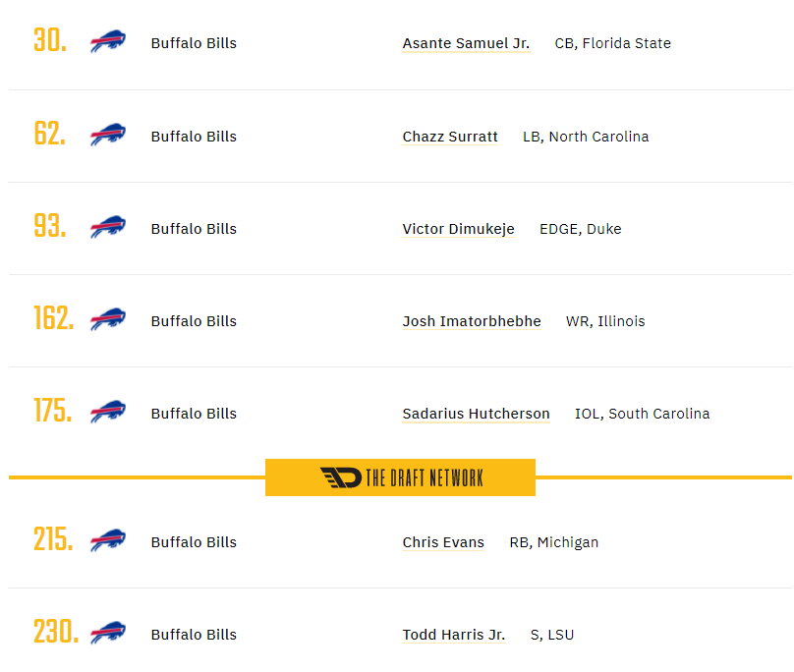Viewport: 794px width, 672px height.
Task: Click Buffalo Bills team name at pick 215
Action: [x=194, y=542]
